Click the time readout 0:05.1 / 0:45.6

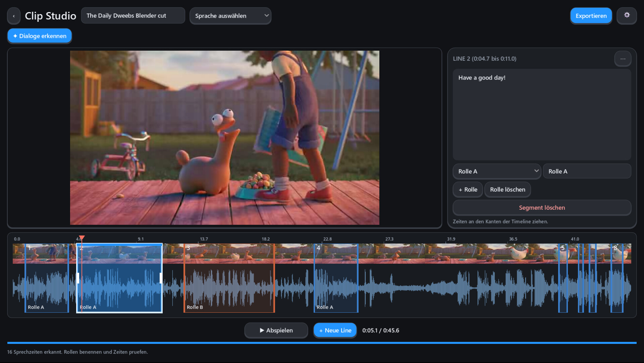381,330
